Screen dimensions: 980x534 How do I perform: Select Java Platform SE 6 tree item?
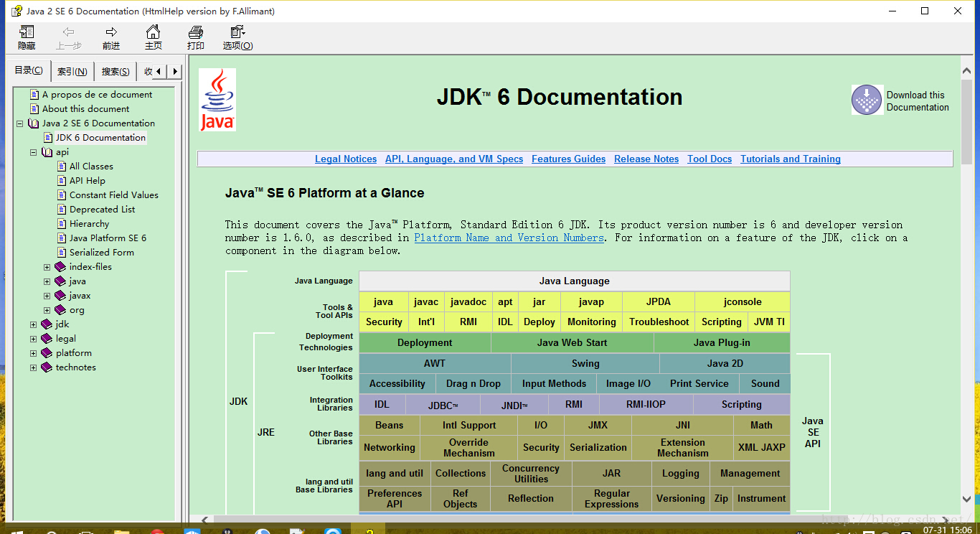click(x=108, y=238)
